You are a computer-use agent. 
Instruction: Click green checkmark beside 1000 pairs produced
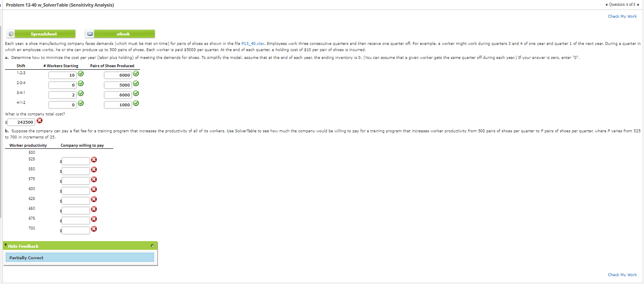[136, 103]
